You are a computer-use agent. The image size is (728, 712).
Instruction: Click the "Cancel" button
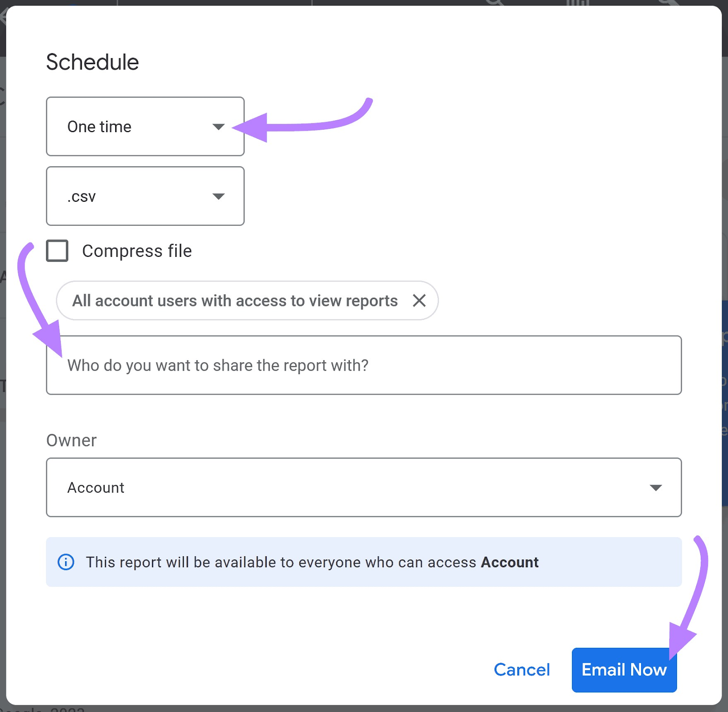click(x=521, y=670)
